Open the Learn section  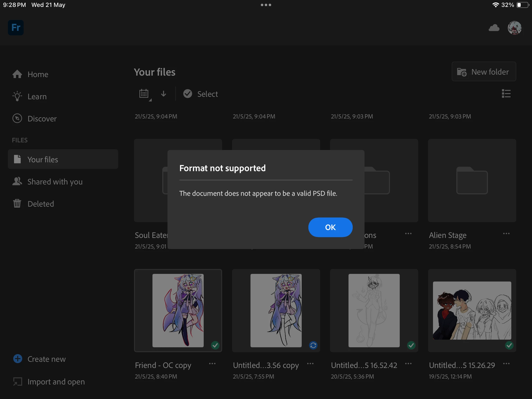(x=37, y=96)
